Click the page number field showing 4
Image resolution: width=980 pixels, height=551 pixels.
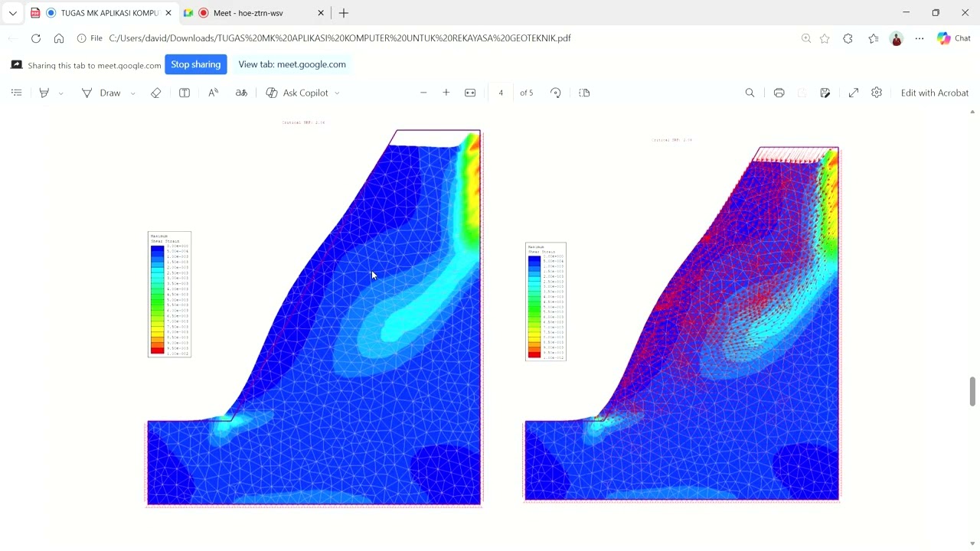[501, 93]
